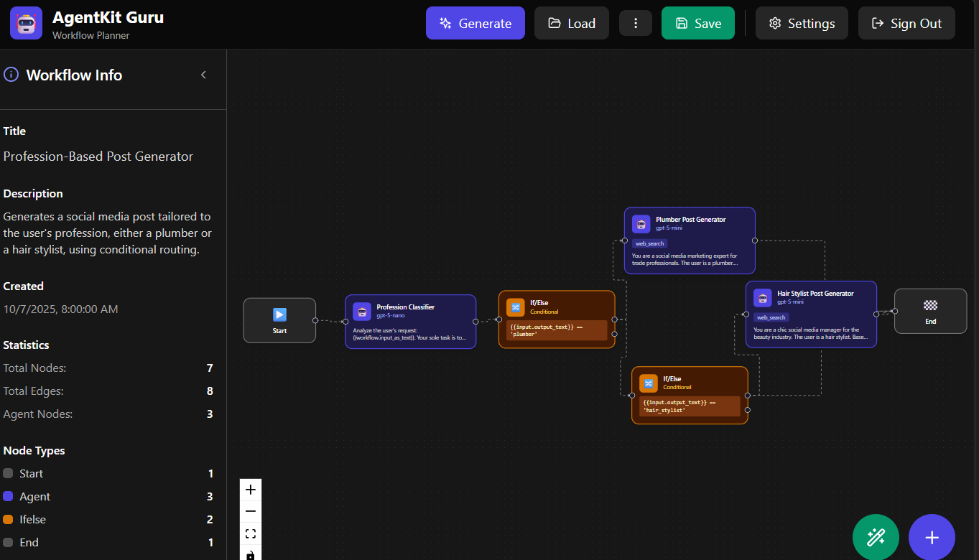Image resolution: width=979 pixels, height=560 pixels.
Task: Click the Workflow Info circle icon
Action: pos(11,75)
